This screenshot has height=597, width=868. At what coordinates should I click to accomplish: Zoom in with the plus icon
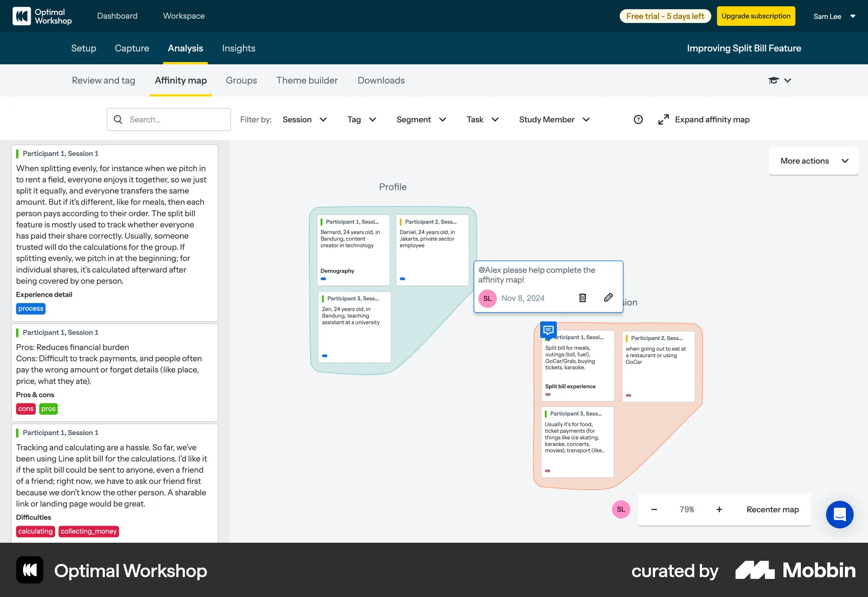[719, 509]
